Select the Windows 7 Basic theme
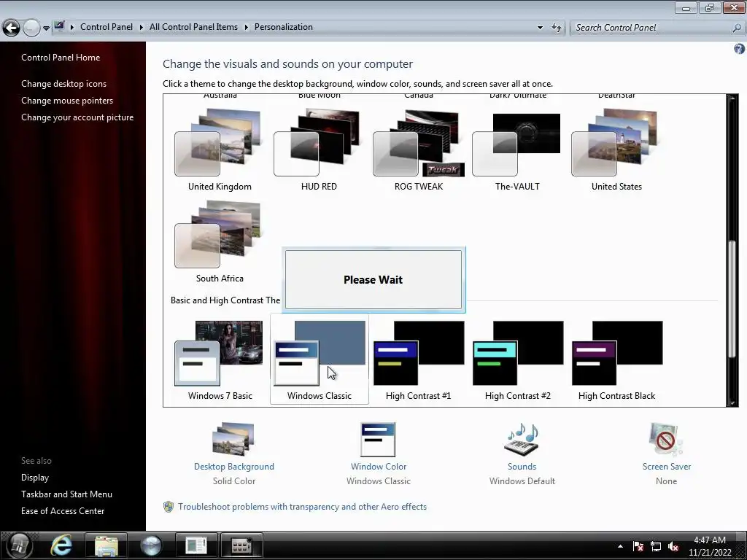Screen dimensions: 747x560 tap(220, 360)
